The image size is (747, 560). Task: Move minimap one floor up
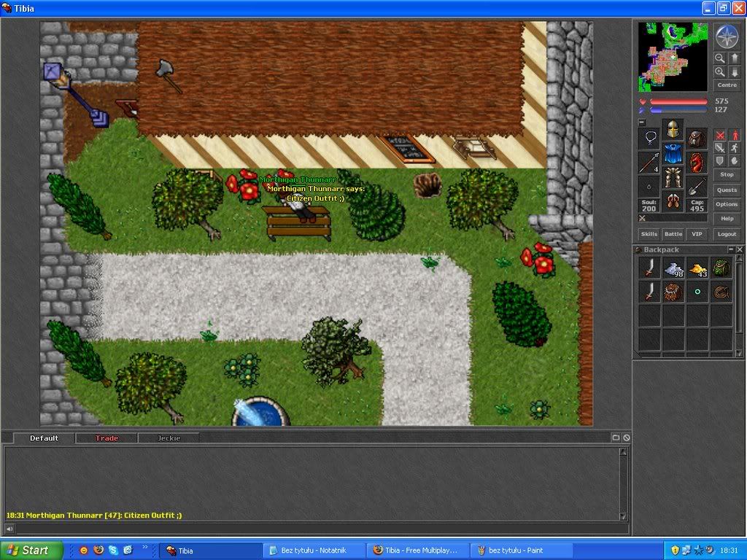click(734, 58)
